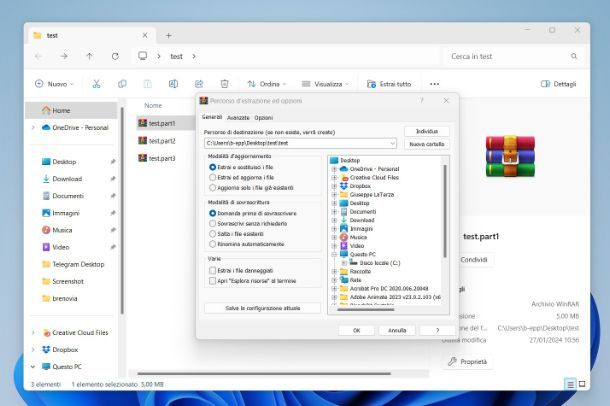Image resolution: width=610 pixels, height=406 pixels.
Task: Expand Raccolte node in dialog tree
Action: click(x=334, y=271)
